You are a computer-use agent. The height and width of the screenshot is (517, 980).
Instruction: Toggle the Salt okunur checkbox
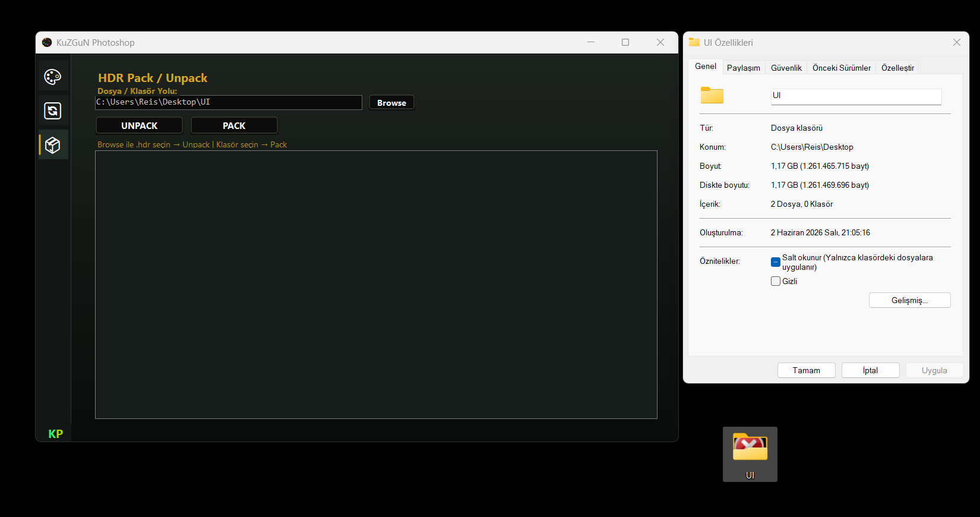[x=776, y=262]
